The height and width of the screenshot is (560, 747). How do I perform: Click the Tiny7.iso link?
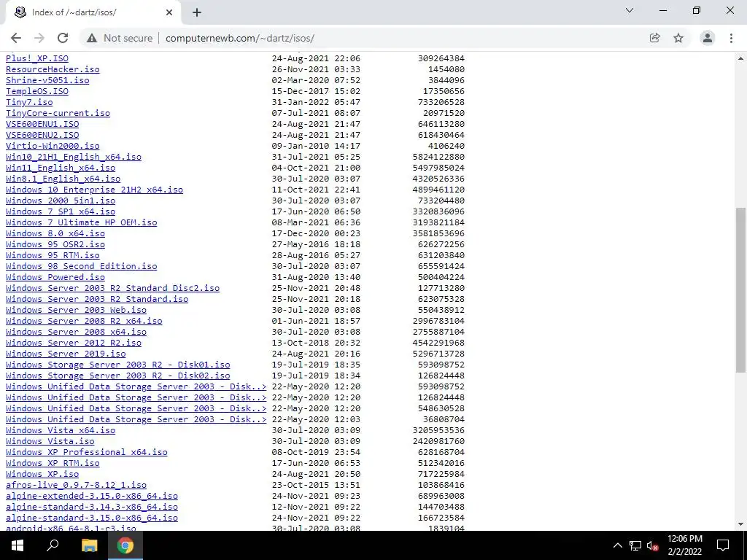29,102
